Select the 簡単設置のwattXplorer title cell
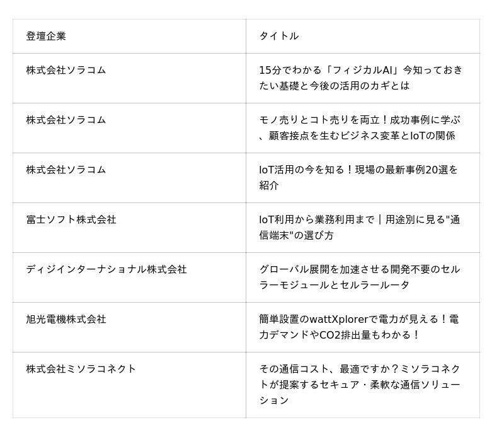 pyautogui.click(x=358, y=327)
